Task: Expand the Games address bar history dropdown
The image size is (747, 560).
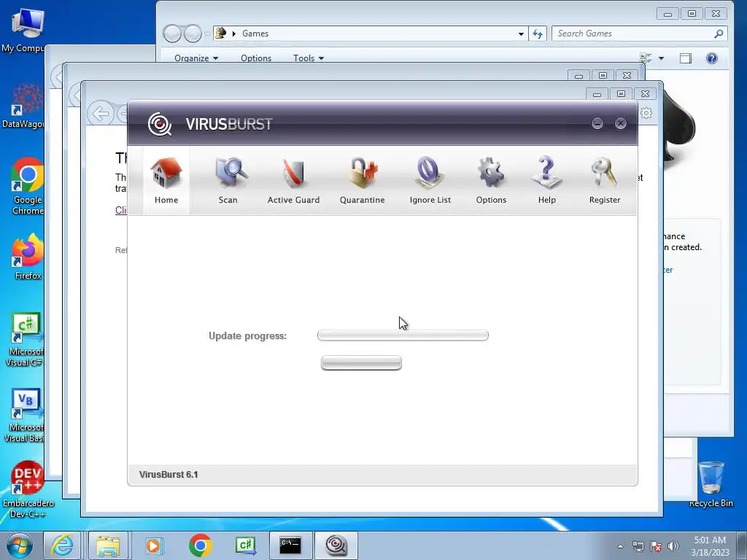Action: pos(521,34)
